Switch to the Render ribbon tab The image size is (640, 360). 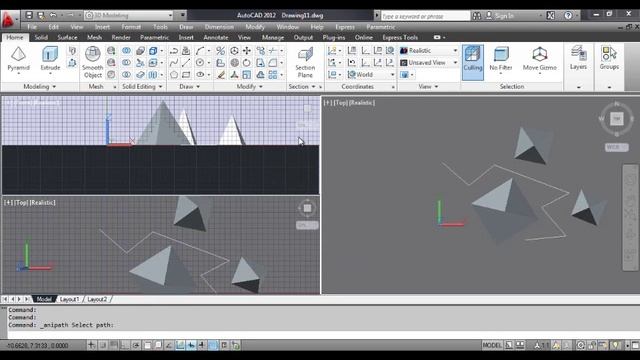(x=121, y=38)
